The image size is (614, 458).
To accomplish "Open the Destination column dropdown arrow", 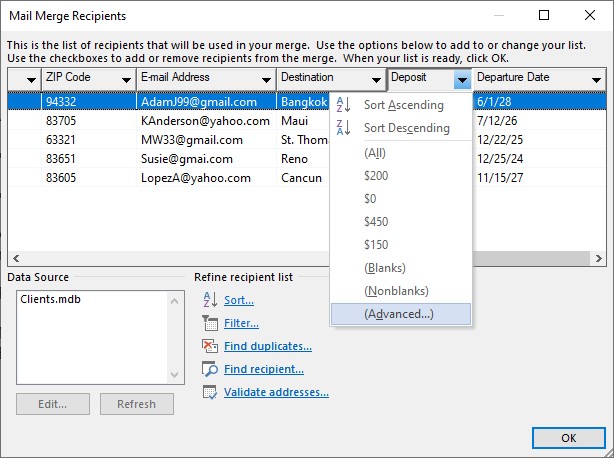I will 376,80.
